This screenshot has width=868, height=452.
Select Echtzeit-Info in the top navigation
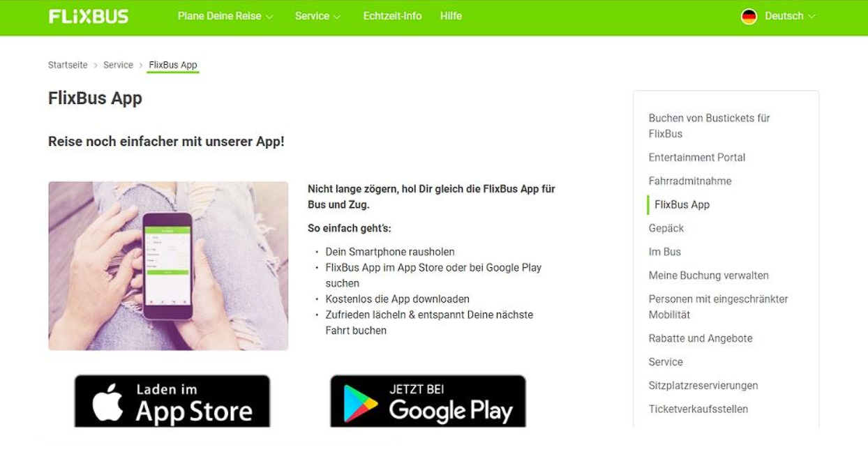(392, 16)
